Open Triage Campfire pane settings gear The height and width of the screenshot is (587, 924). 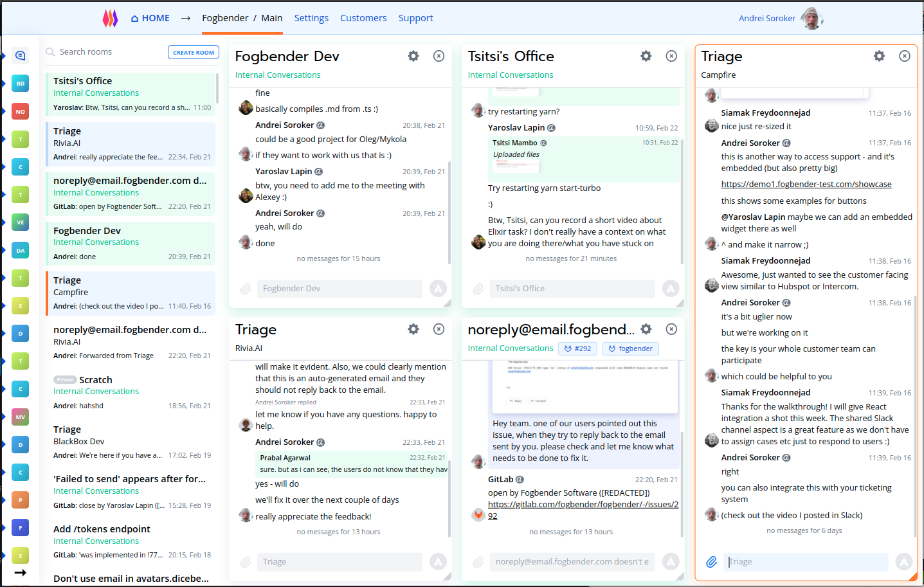879,56
